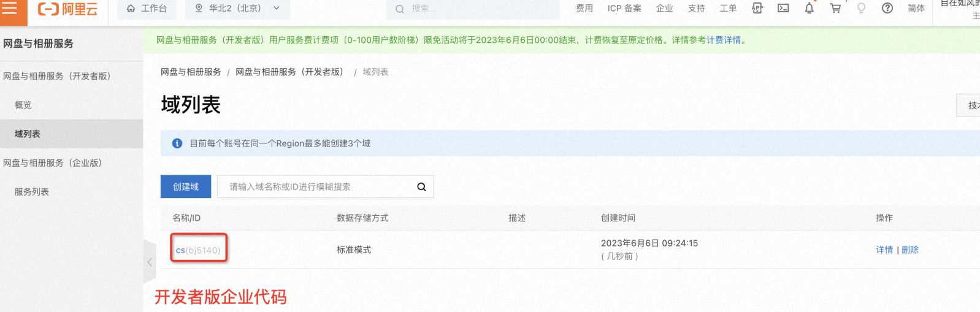Click the 描述 column header
The image size is (980, 312).
(517, 218)
